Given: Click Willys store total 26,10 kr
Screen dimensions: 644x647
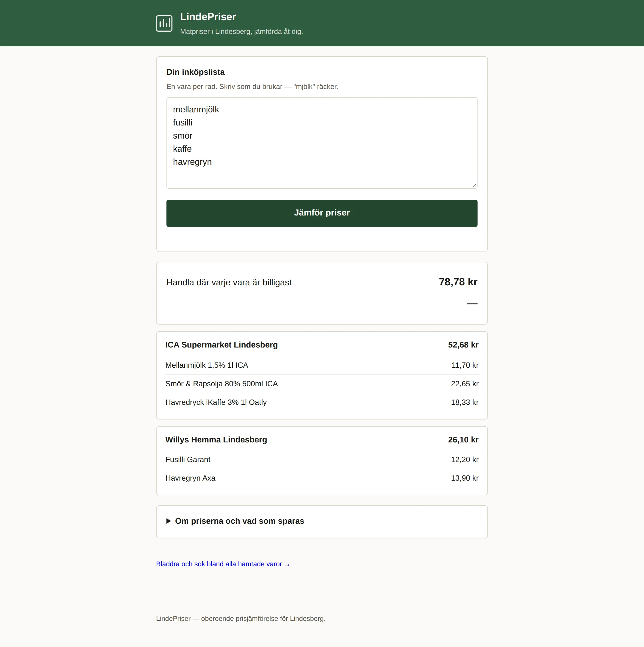Looking at the screenshot, I should 463,440.
